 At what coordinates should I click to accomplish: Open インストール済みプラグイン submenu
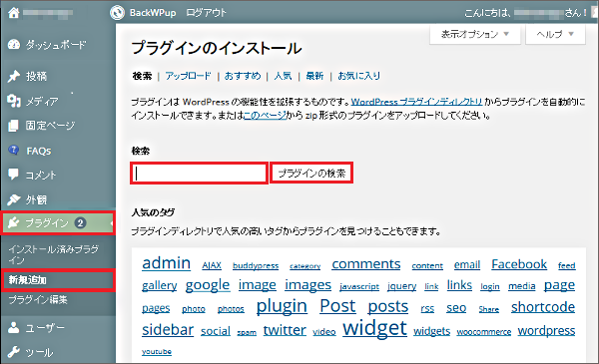[53, 254]
